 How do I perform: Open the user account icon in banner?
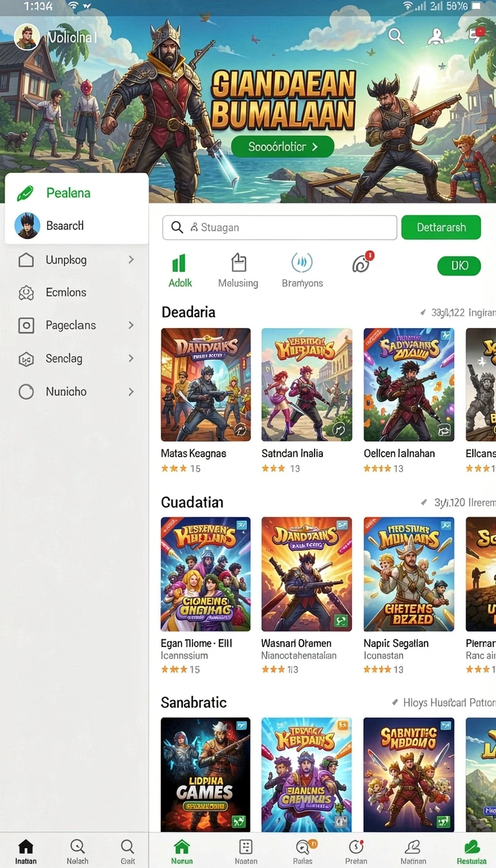pos(436,36)
